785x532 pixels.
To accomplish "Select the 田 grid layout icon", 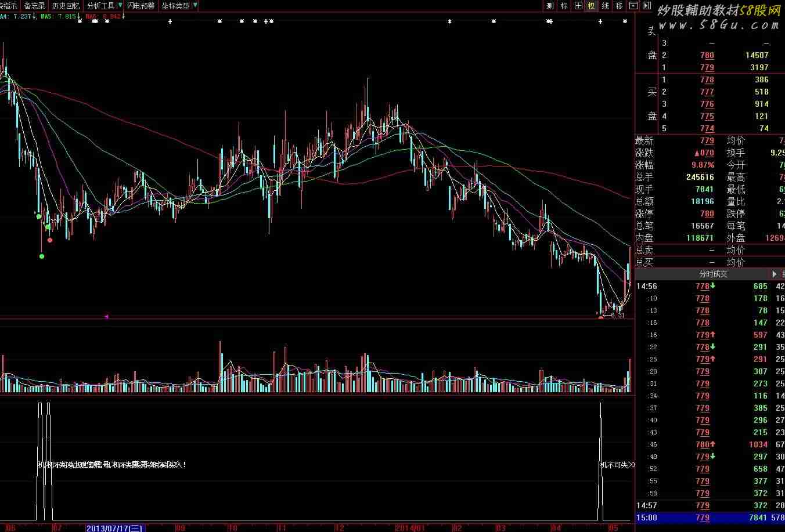I will point(578,6).
